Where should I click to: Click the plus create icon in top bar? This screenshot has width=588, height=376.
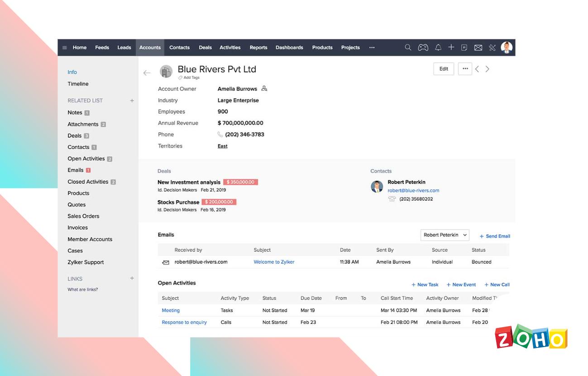coord(451,47)
